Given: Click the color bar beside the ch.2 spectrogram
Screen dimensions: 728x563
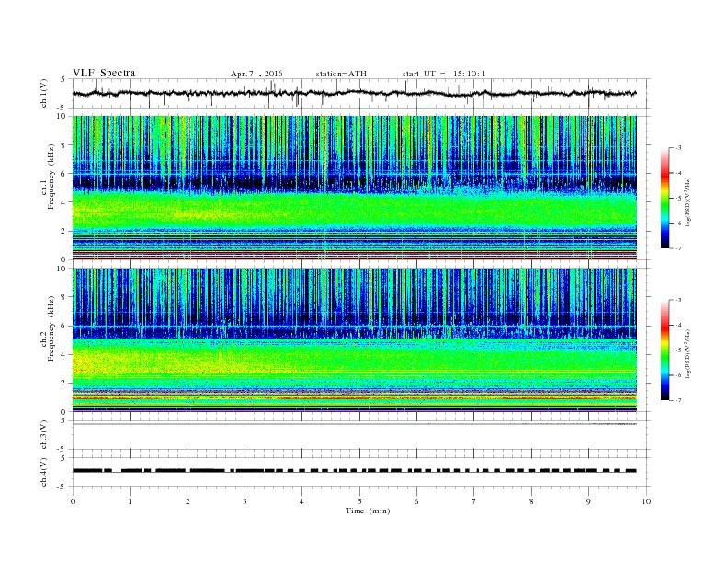Looking at the screenshot, I should click(x=665, y=350).
